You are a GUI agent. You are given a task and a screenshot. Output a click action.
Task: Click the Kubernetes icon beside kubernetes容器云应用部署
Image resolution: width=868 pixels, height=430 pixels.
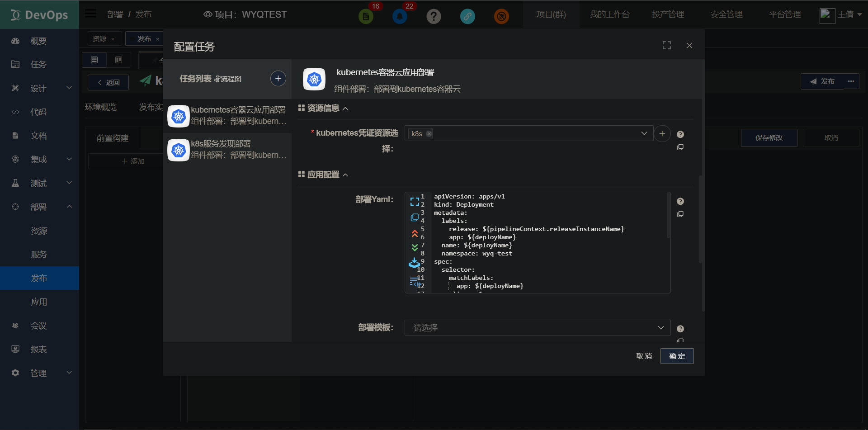[314, 79]
